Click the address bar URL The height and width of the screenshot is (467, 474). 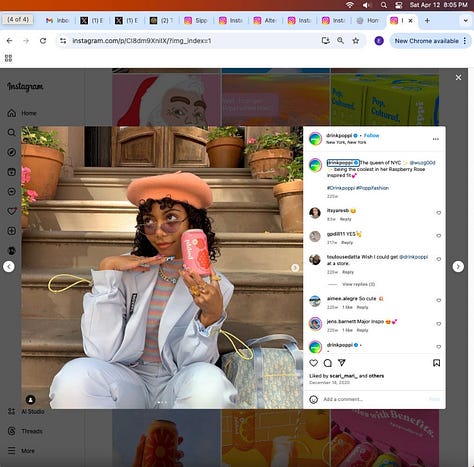coord(142,41)
